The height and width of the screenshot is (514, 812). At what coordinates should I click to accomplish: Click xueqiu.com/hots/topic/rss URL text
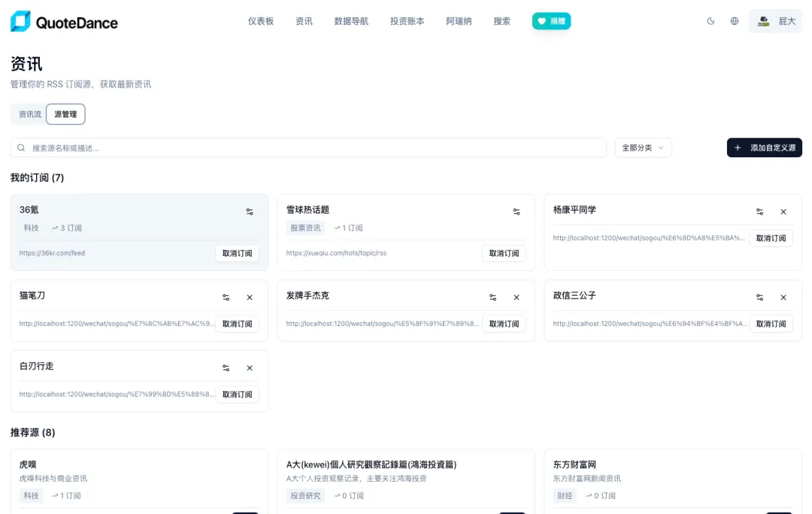[336, 253]
